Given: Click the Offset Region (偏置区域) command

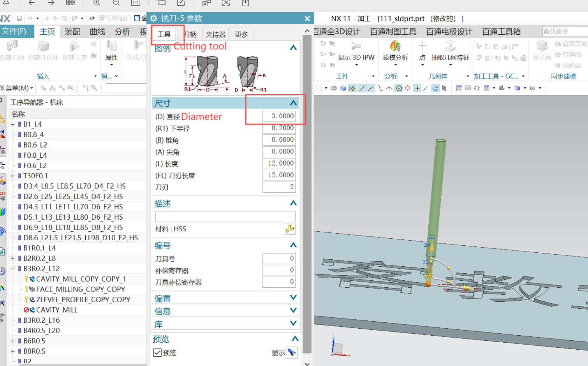Looking at the screenshot, I should [x=571, y=44].
